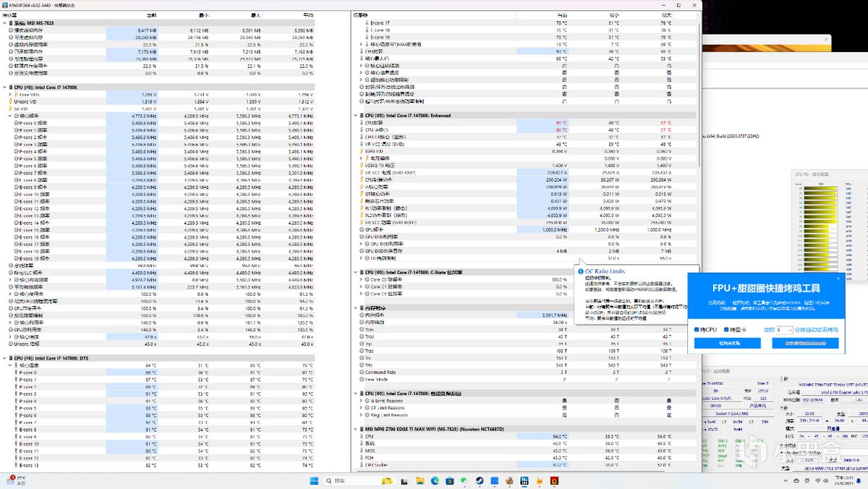Collapse the CPU [#0] Intel Core i7-14700K group
This screenshot has width=868, height=489.
pyautogui.click(x=4, y=87)
